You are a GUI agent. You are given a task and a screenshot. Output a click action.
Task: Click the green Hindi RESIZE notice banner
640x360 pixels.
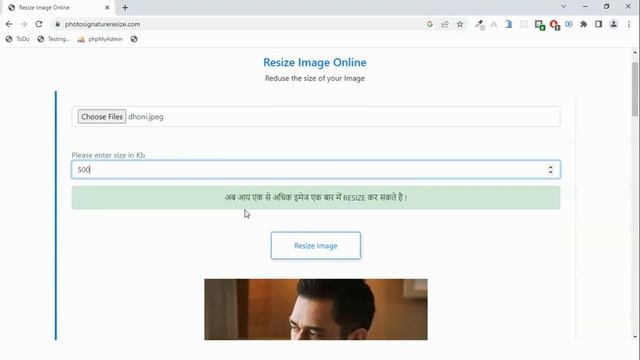pyautogui.click(x=316, y=198)
